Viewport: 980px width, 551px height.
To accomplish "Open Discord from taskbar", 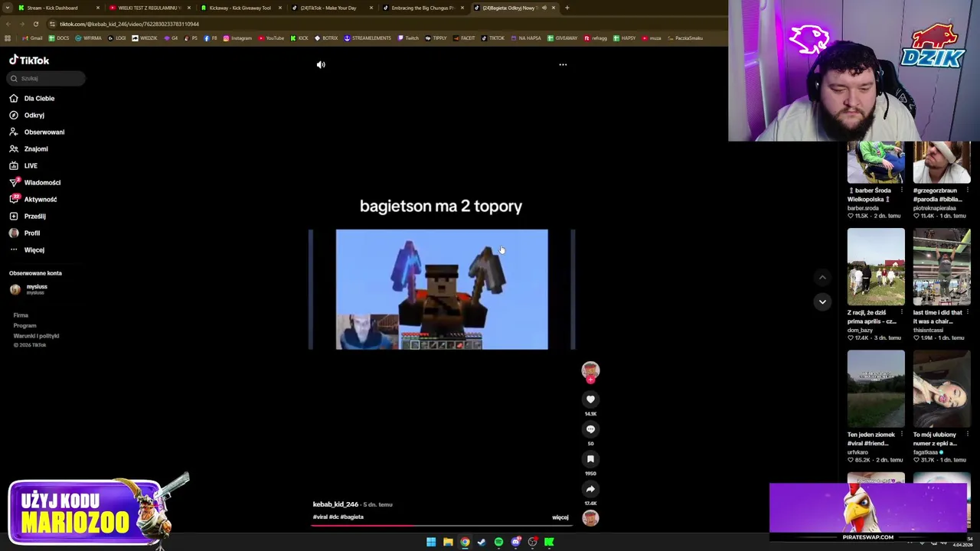I will click(x=515, y=542).
